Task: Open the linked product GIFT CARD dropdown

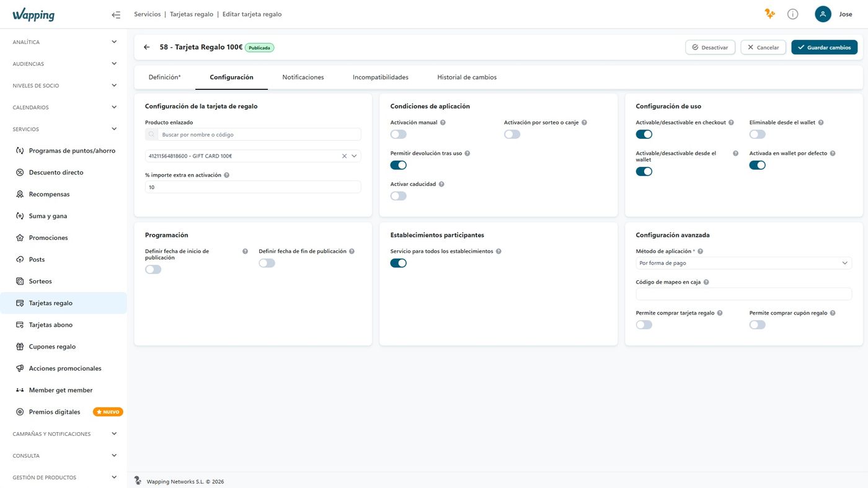Action: pos(354,156)
